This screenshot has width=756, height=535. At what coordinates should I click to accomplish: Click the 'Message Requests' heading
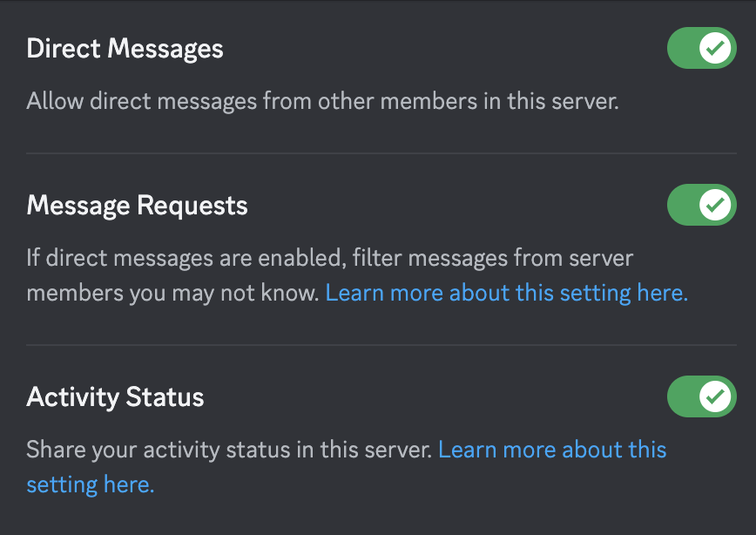[x=137, y=206]
